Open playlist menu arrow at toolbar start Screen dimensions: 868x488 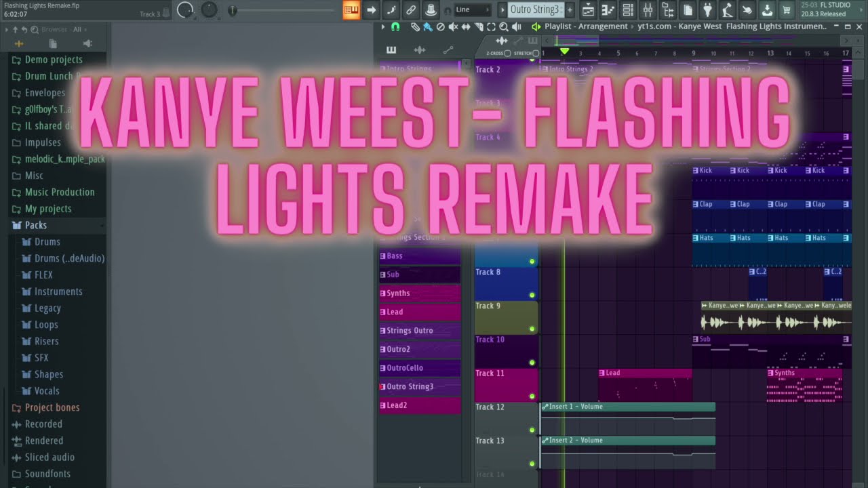[x=383, y=26]
